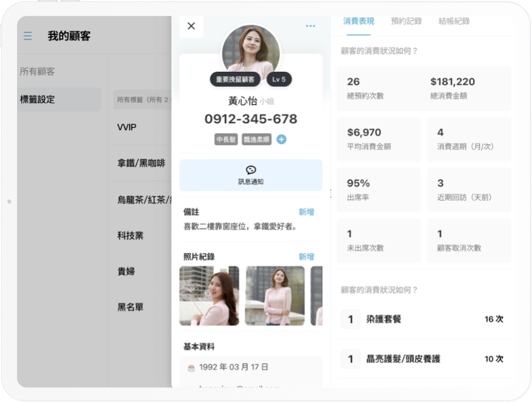Click the 中長髮 tag chip
This screenshot has height=402, width=532.
coord(226,140)
